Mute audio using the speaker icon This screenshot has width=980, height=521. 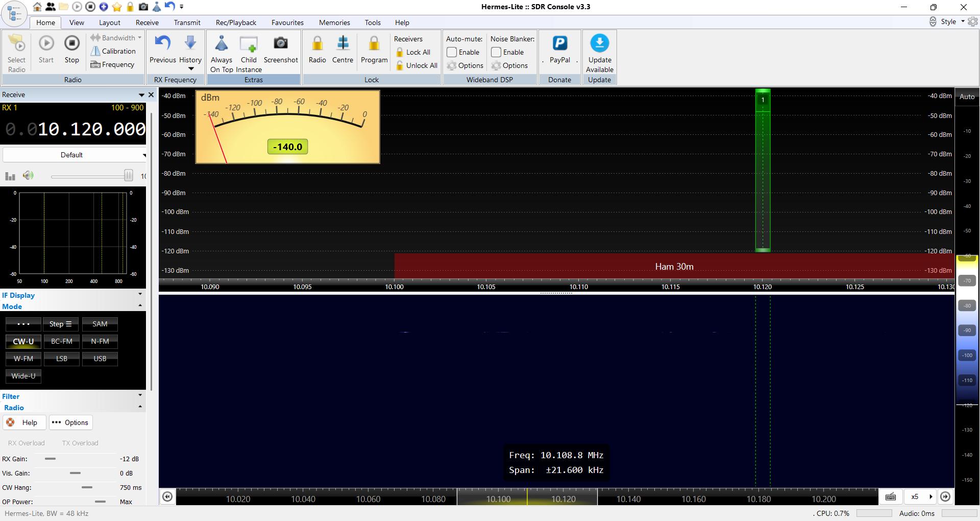coord(28,176)
